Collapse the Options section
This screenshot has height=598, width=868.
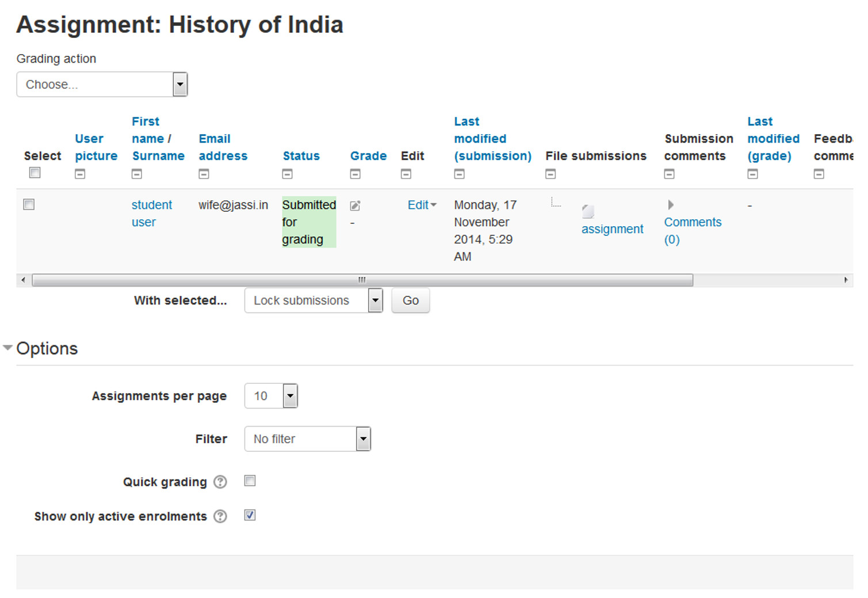8,348
